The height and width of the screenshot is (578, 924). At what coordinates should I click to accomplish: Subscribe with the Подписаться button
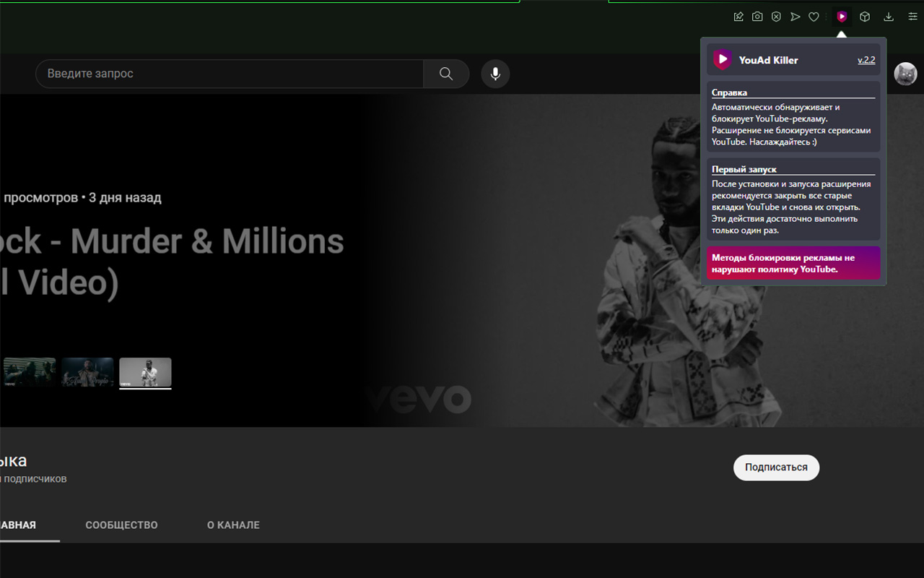tap(776, 467)
